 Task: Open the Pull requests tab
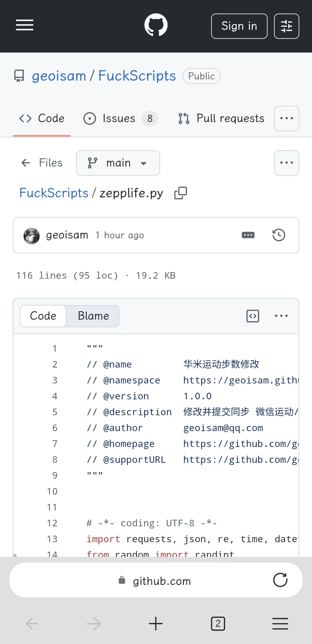click(221, 118)
